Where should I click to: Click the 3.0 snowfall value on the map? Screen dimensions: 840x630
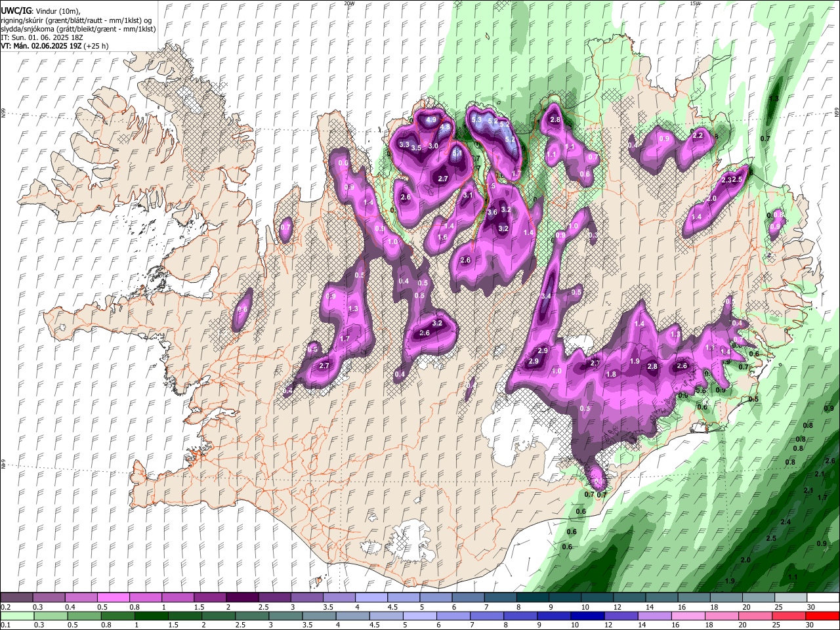coord(433,146)
